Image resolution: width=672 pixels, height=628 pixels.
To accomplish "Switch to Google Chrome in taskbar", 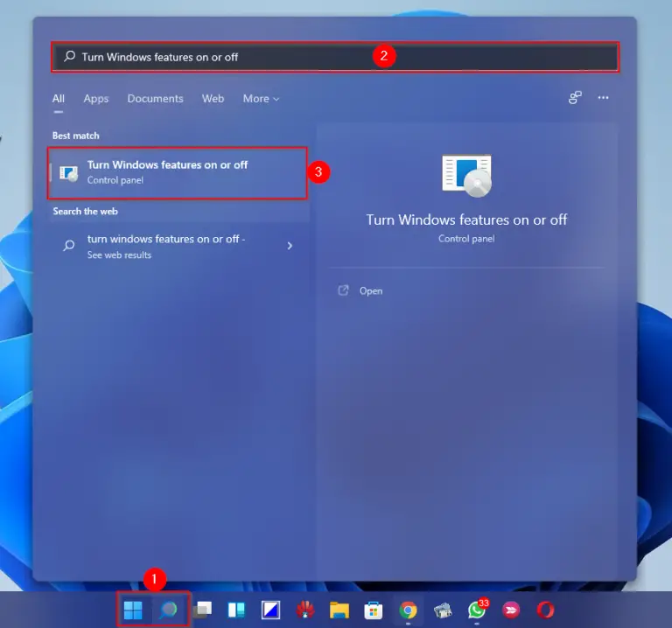I will 408,610.
